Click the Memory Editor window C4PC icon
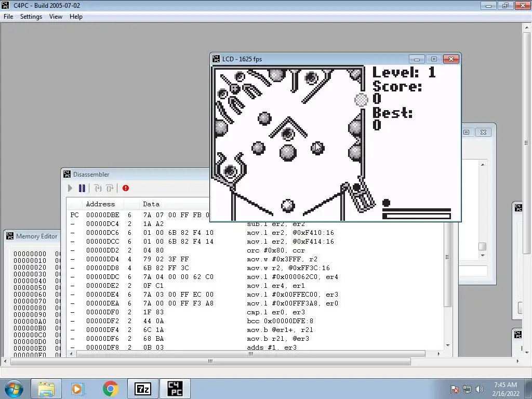This screenshot has width=532, height=399. pos(10,236)
